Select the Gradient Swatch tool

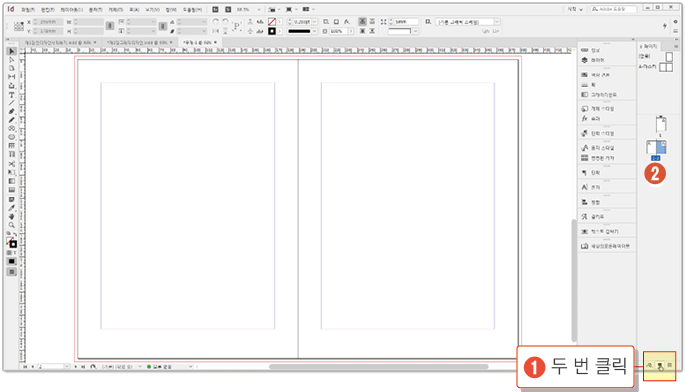12,181
